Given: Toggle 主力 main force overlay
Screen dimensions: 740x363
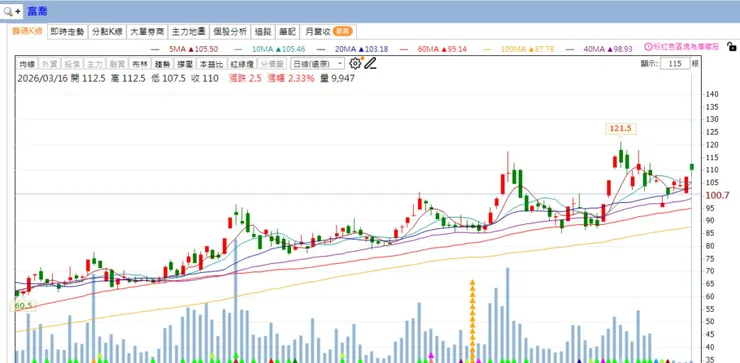Looking at the screenshot, I should coord(94,64).
